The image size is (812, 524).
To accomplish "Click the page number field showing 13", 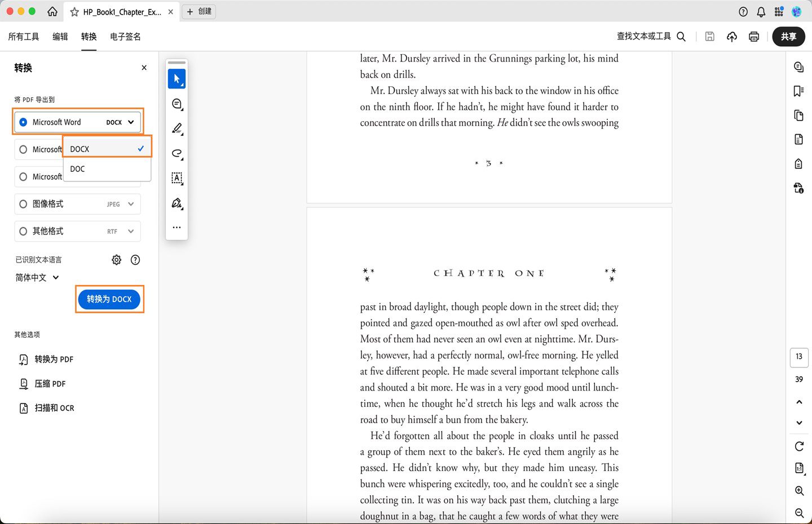I will [799, 357].
